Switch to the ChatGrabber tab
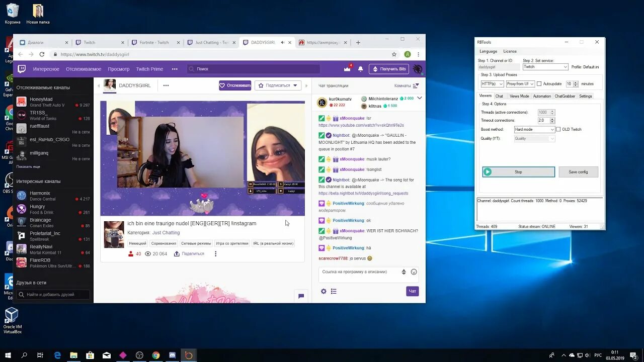The image size is (644, 362). click(x=565, y=96)
